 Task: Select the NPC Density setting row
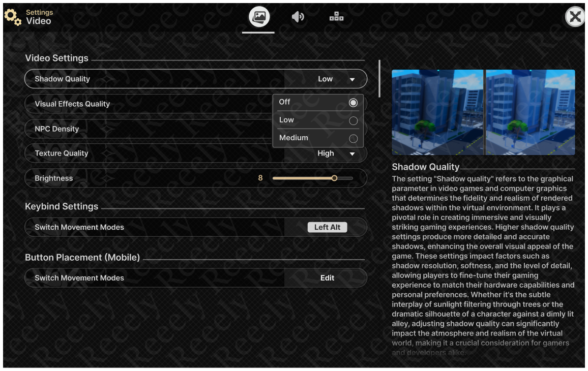tap(148, 129)
